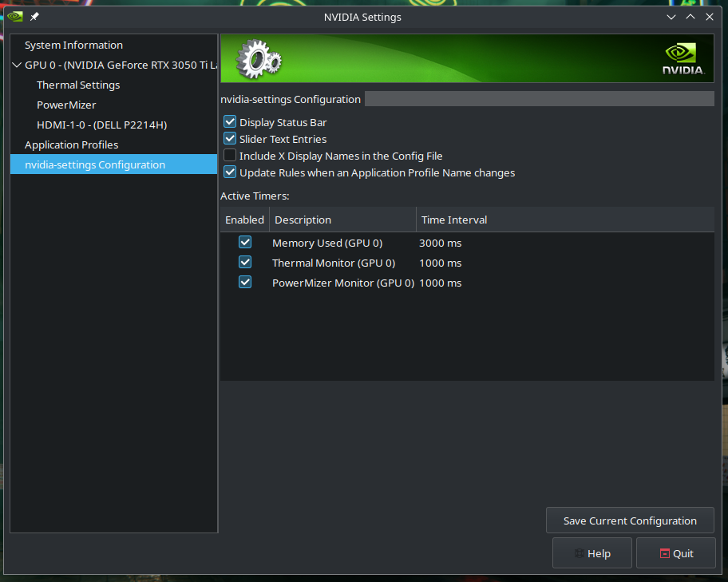Disable the Thermal Monitor (GPU 0) timer

[245, 263]
